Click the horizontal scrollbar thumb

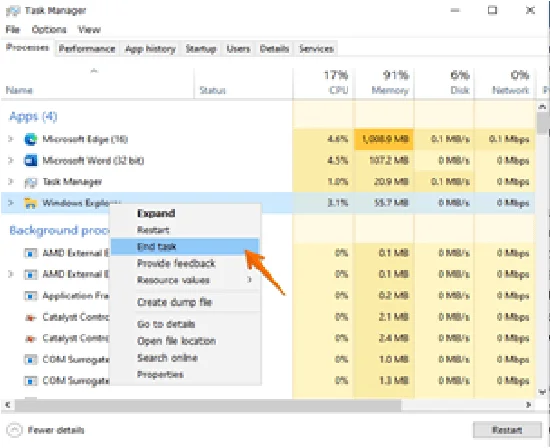[207, 405]
